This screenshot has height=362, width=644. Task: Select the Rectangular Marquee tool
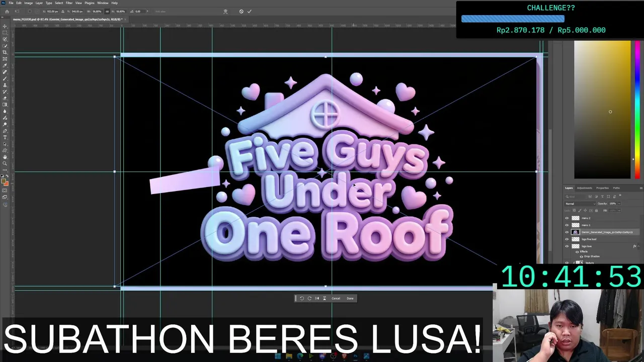(x=5, y=33)
